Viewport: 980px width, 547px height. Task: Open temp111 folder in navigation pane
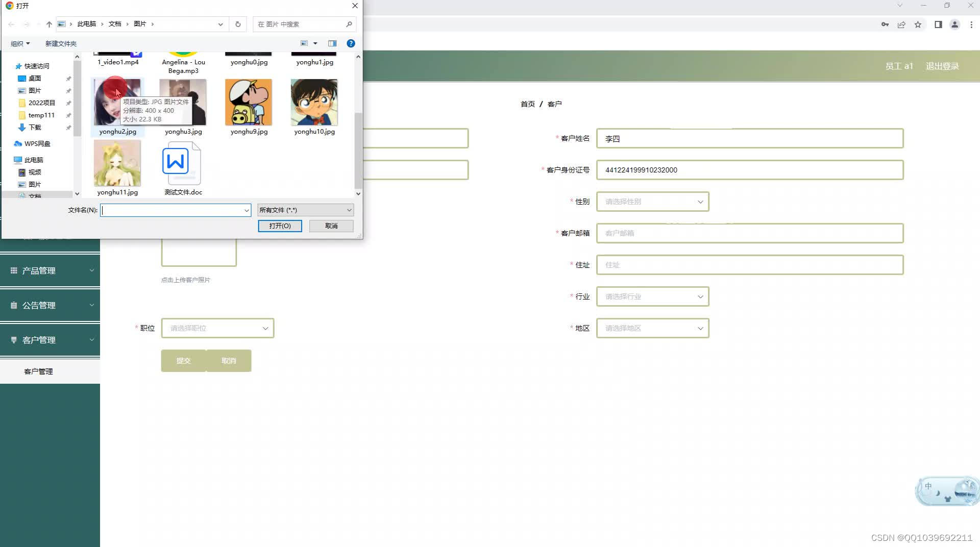(41, 115)
